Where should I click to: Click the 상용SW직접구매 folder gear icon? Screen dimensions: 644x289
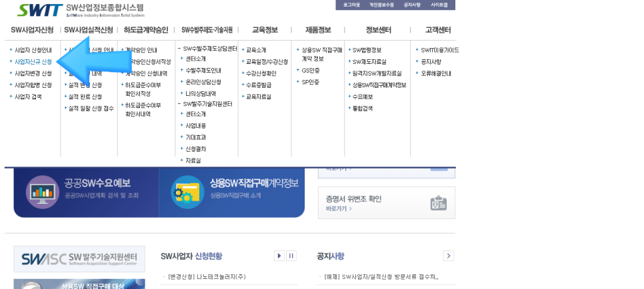coord(187,192)
